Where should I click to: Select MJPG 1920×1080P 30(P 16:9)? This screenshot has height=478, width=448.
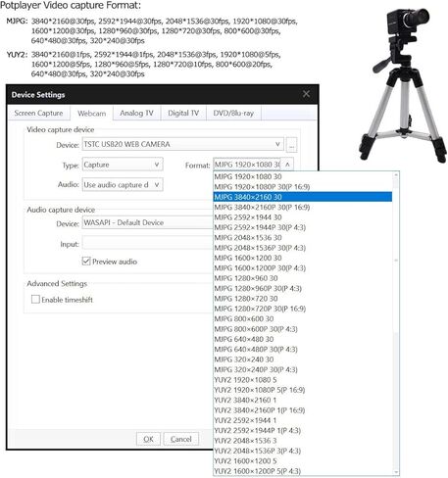303,187
